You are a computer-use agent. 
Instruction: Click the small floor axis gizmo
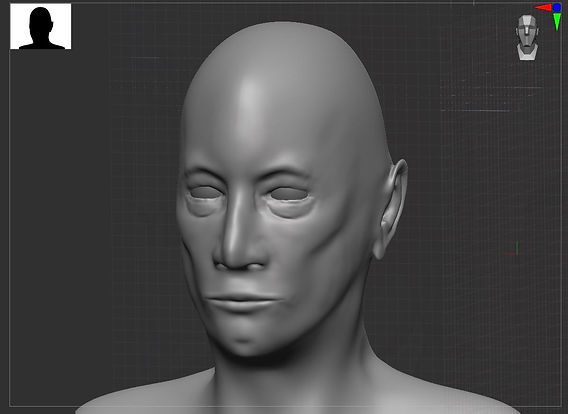pyautogui.click(x=513, y=250)
